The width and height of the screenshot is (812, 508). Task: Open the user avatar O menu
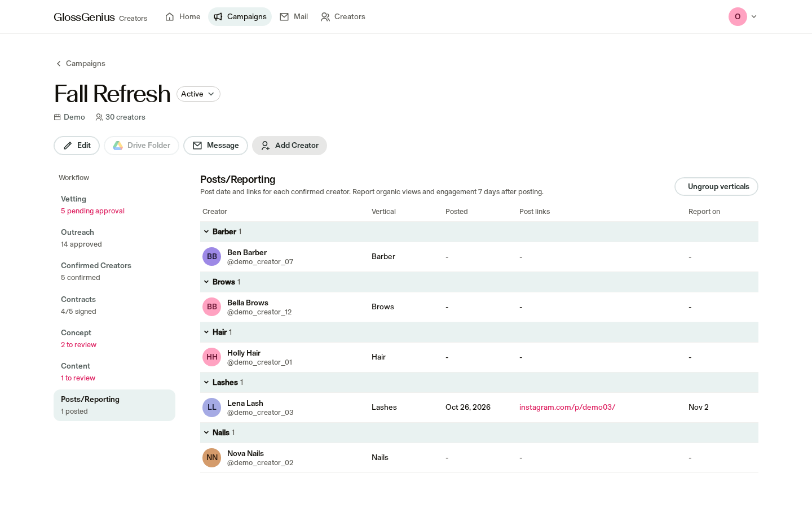[738, 17]
